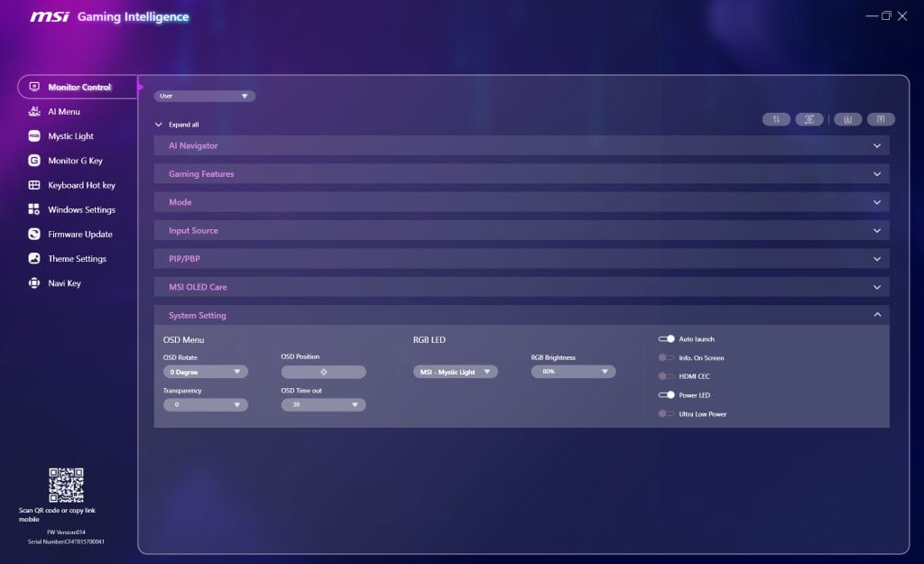
Task: Click the Monitor G Key icon
Action: coord(34,161)
